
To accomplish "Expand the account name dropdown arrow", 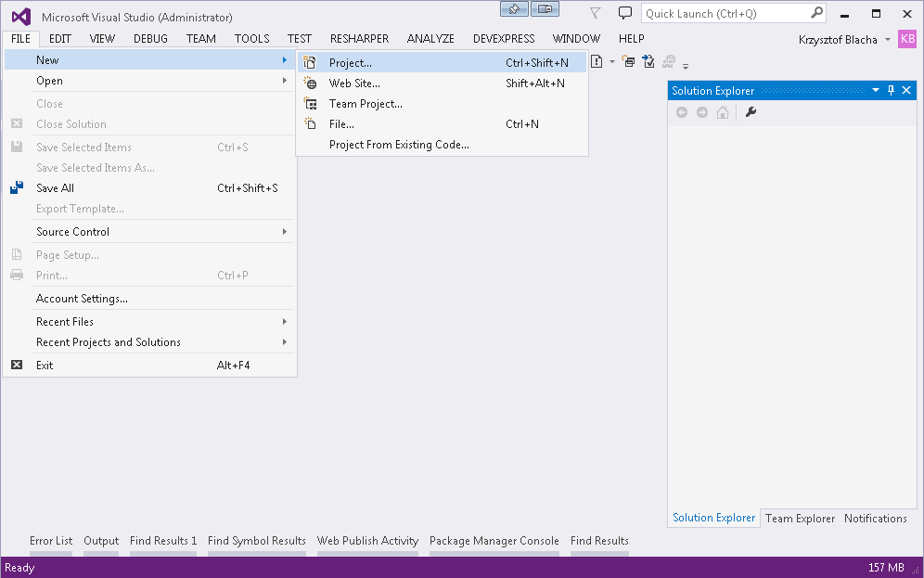I will tap(888, 40).
